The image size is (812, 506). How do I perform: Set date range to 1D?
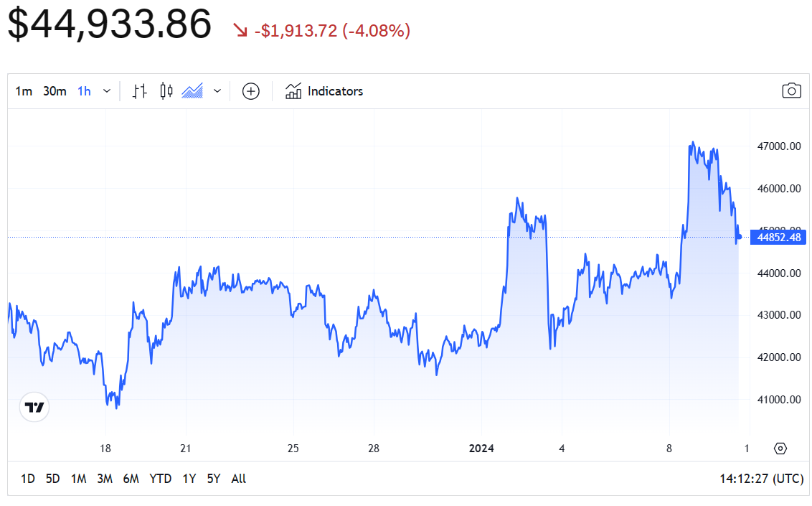(27, 479)
